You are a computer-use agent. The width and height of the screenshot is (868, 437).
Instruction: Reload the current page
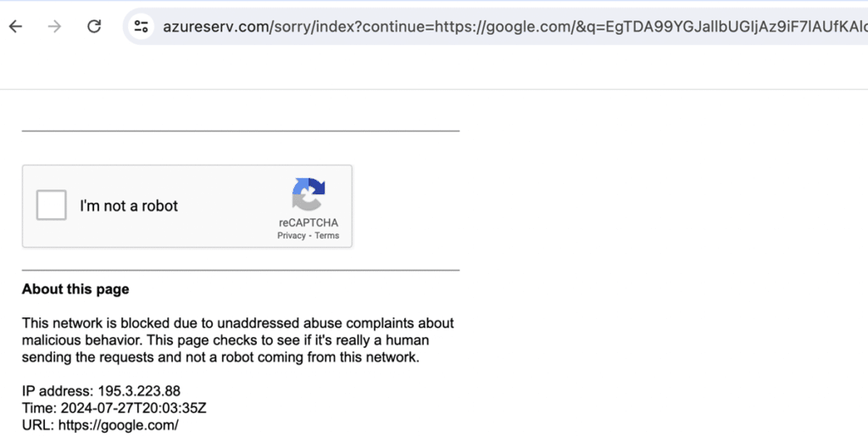(94, 26)
